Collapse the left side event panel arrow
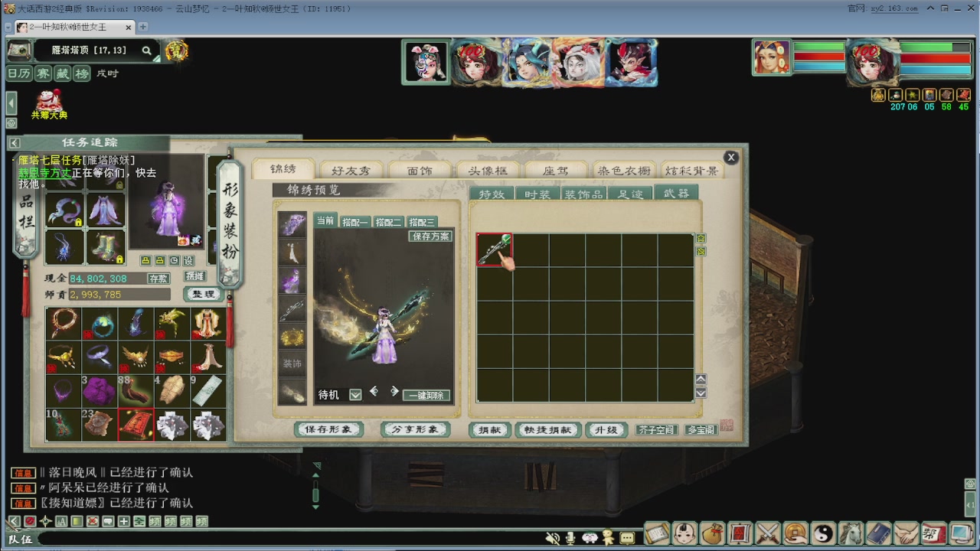 coord(11,103)
